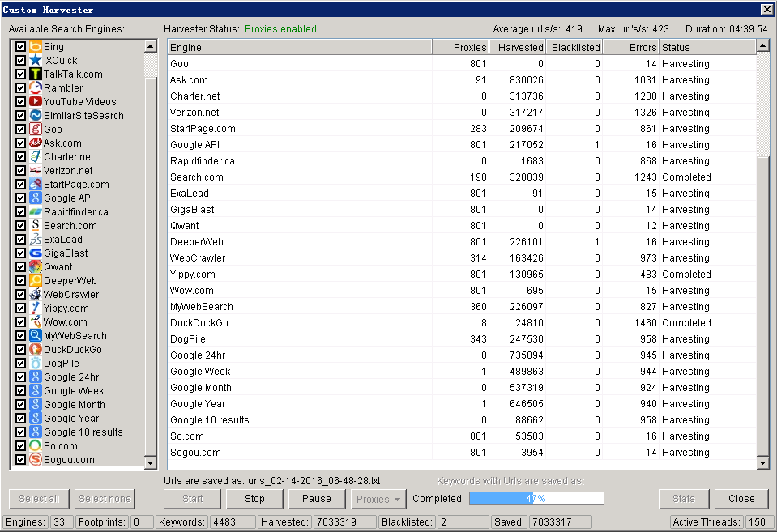
Task: Uncheck the Sogou.com checkbox
Action: click(20, 460)
